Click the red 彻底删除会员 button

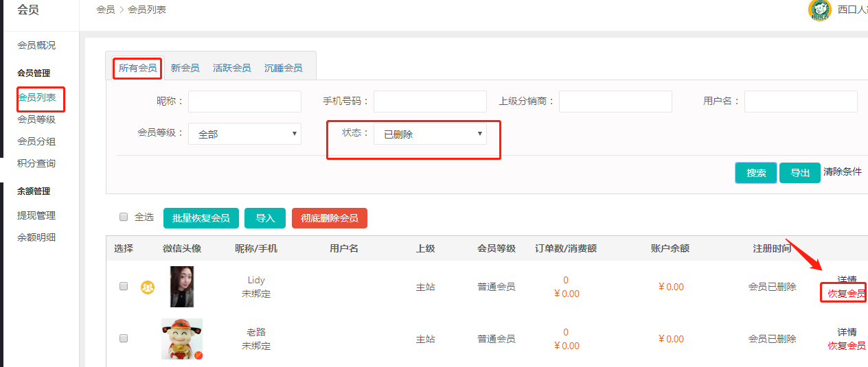[329, 218]
